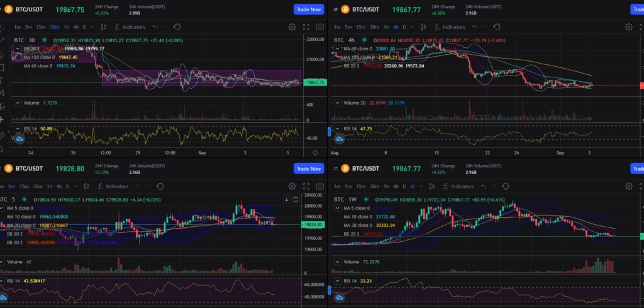
Task: Collapse the Volume 20 pane in 4h chart
Action: (337, 103)
